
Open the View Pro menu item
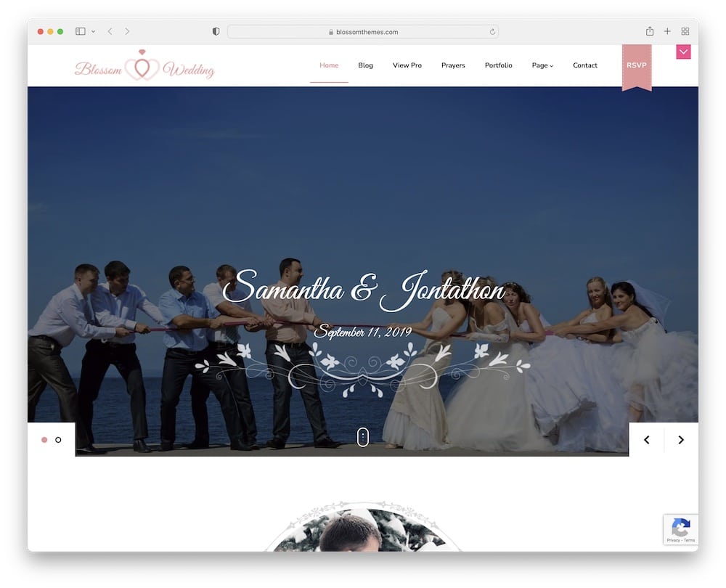coord(407,65)
